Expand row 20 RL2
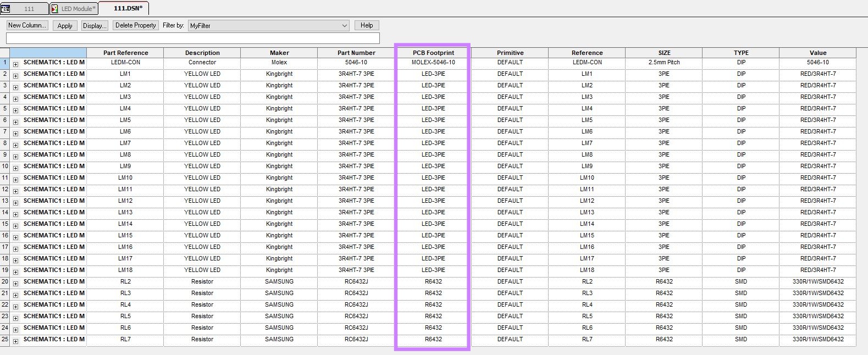Viewport: 868px width, 355px height. tap(15, 284)
